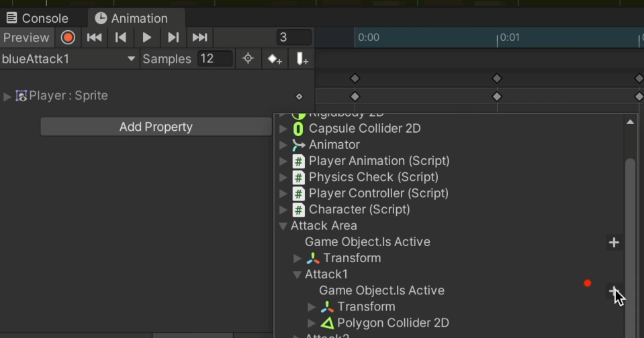Viewport: 644px width, 338px height.
Task: Click the Character script icon
Action: click(299, 210)
